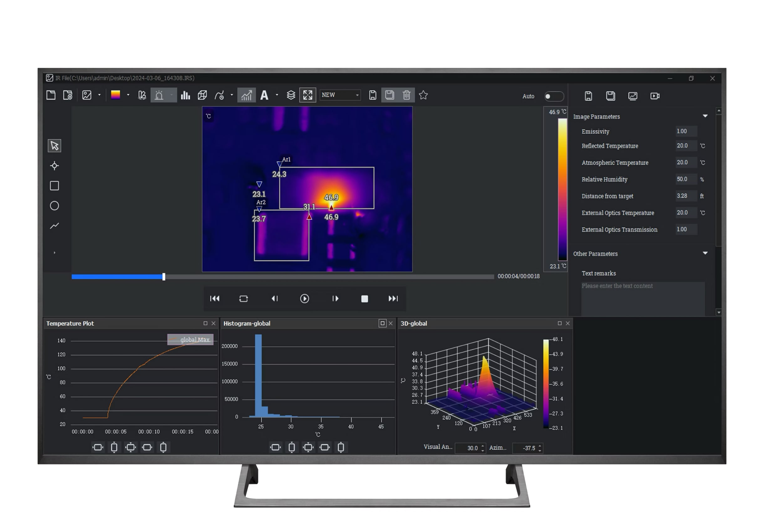Maximize the 3D-global panel
The image size is (764, 532).
560,323
